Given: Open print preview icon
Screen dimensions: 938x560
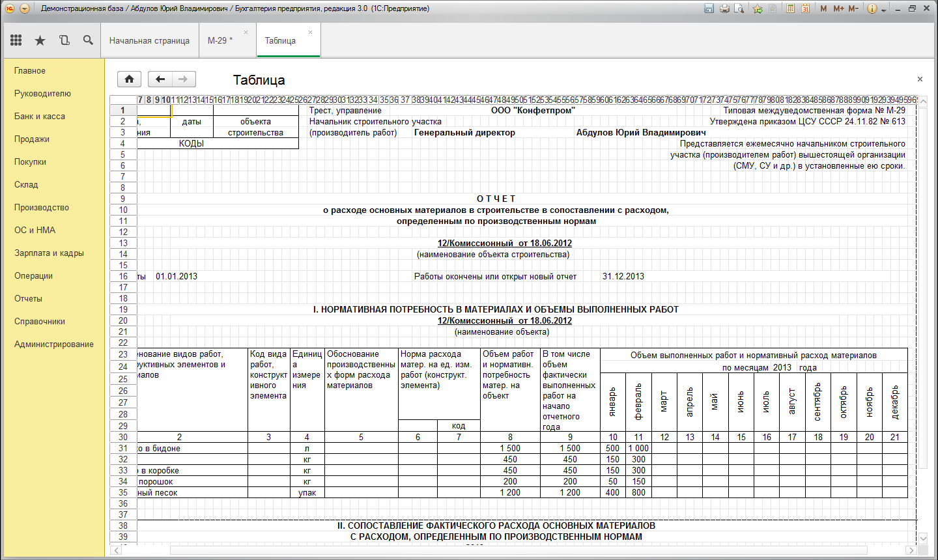Looking at the screenshot, I should coord(739,8).
